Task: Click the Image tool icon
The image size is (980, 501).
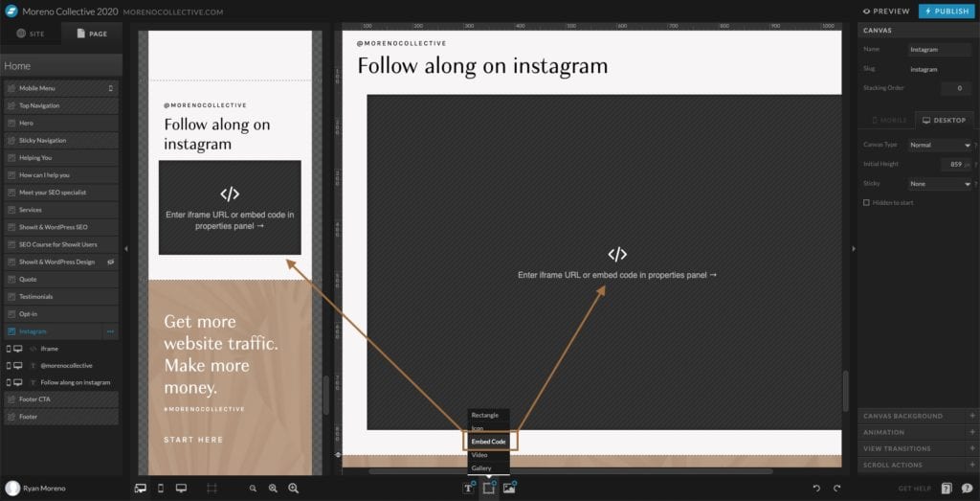Action: click(509, 488)
